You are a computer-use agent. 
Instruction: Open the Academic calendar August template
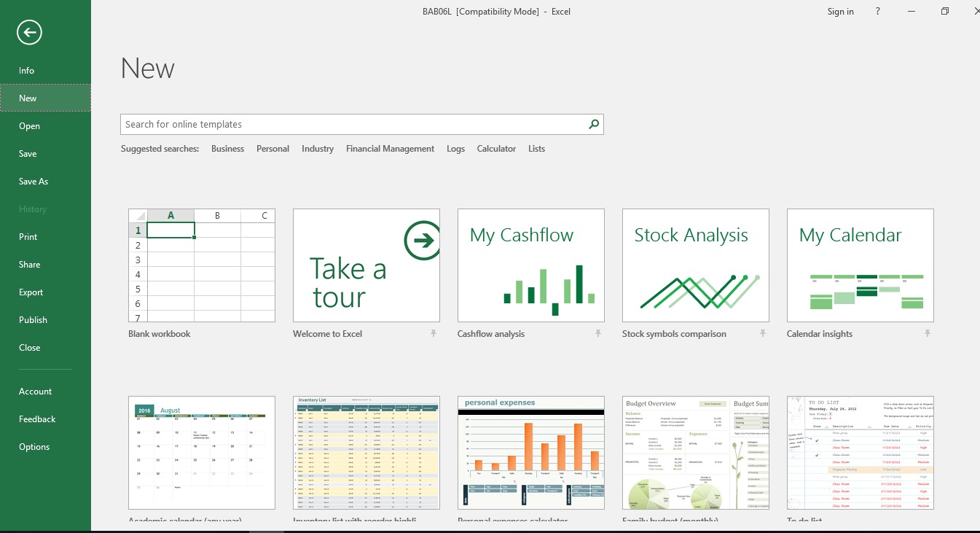click(x=202, y=453)
